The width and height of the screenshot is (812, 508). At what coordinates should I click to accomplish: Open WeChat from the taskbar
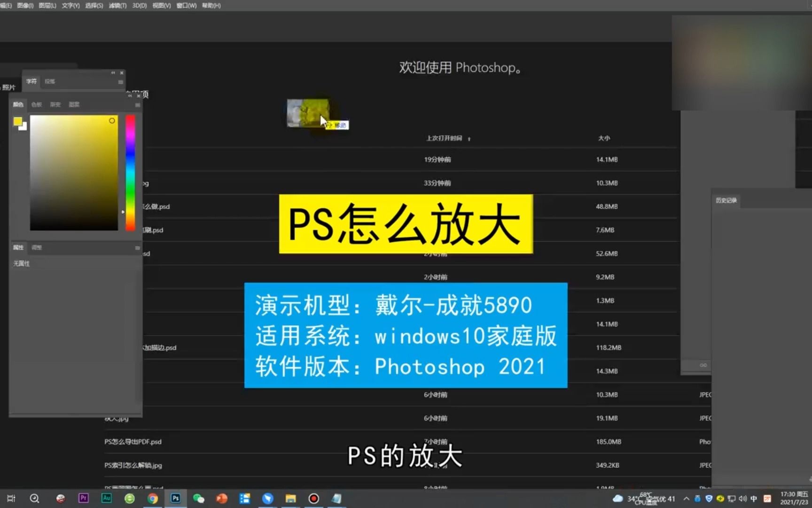199,499
